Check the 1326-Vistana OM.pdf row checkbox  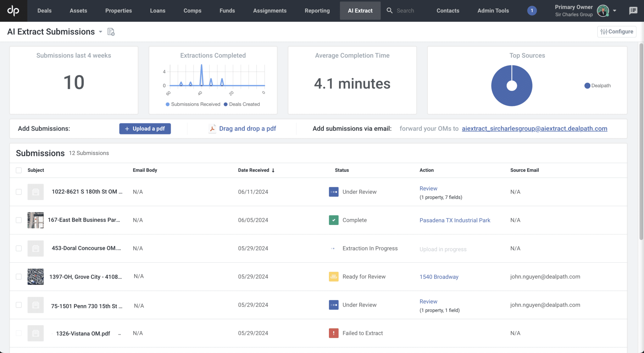point(19,333)
